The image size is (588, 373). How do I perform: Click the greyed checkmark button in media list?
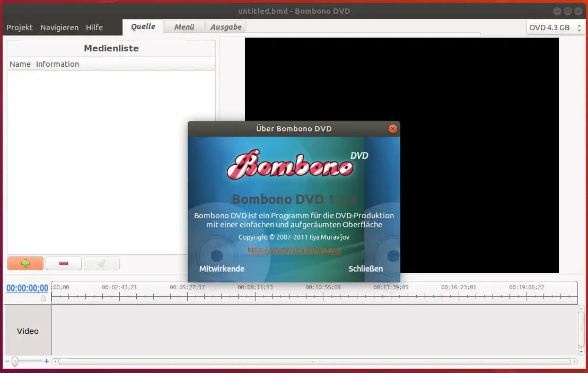pyautogui.click(x=102, y=263)
